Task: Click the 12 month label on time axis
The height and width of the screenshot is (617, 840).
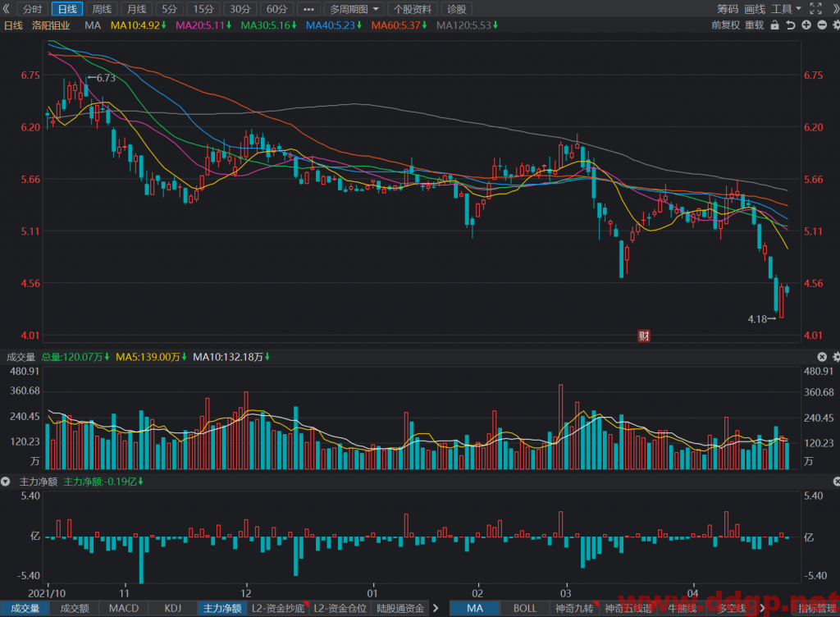Action: pyautogui.click(x=246, y=593)
